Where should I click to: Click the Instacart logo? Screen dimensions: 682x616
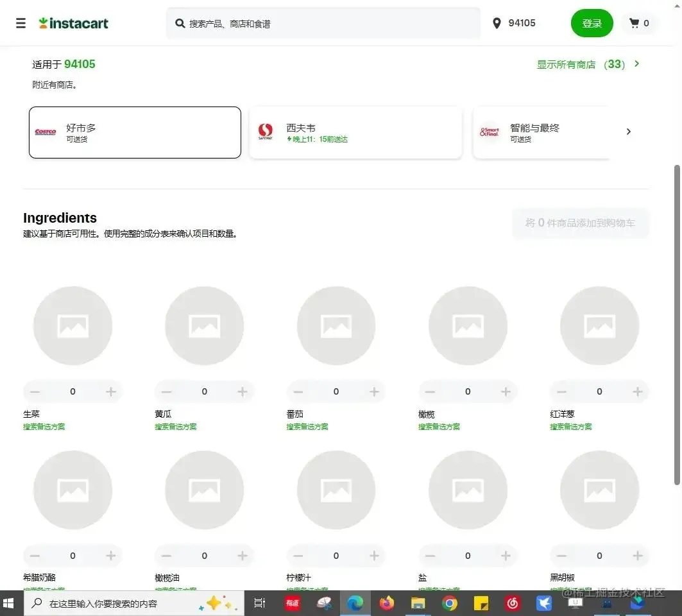74,23
